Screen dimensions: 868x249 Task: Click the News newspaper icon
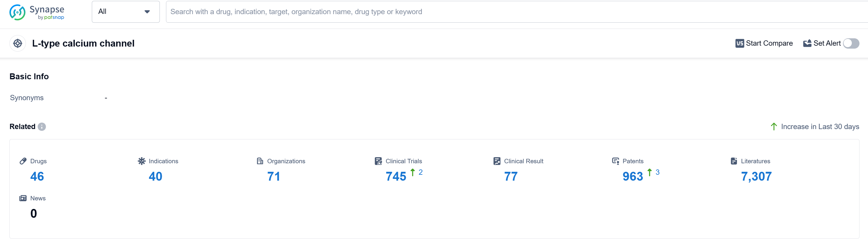pos(23,198)
